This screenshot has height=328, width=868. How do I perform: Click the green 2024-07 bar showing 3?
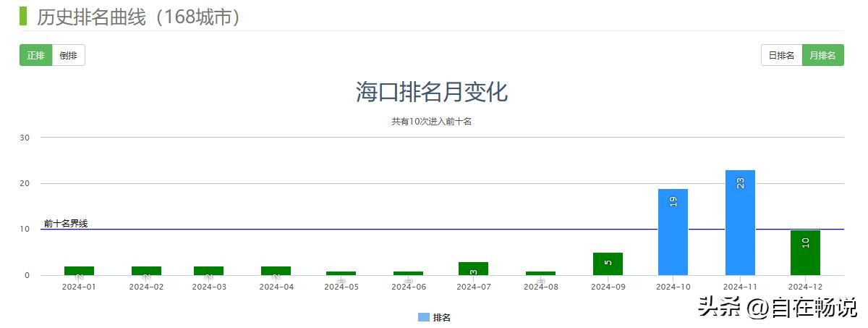click(473, 269)
